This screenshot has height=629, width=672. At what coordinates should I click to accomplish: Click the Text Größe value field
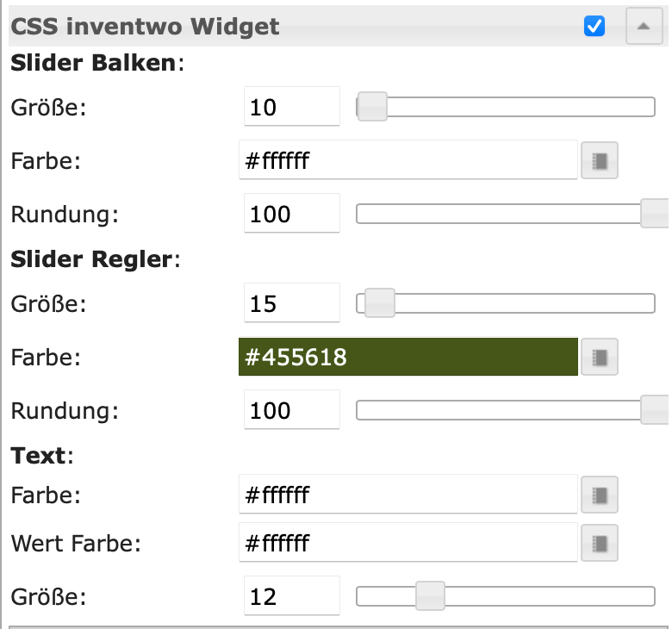(x=292, y=596)
